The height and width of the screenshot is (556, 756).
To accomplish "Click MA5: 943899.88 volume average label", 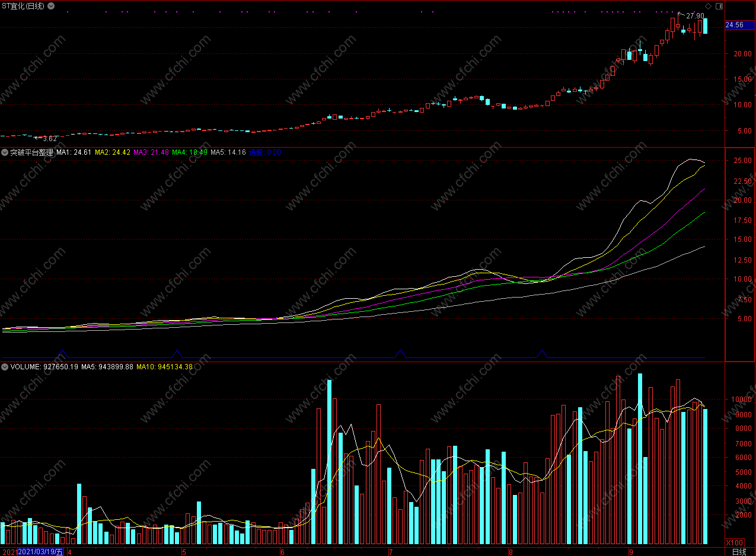I will pos(107,367).
